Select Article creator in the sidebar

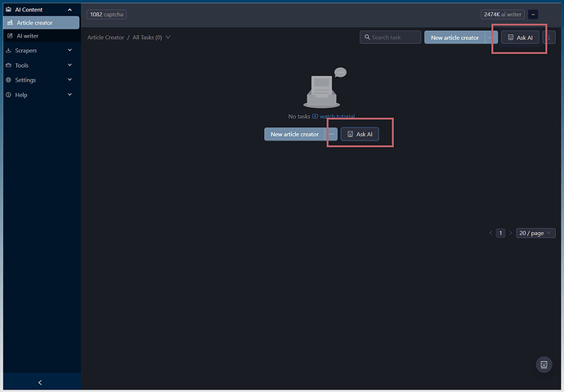(x=34, y=23)
